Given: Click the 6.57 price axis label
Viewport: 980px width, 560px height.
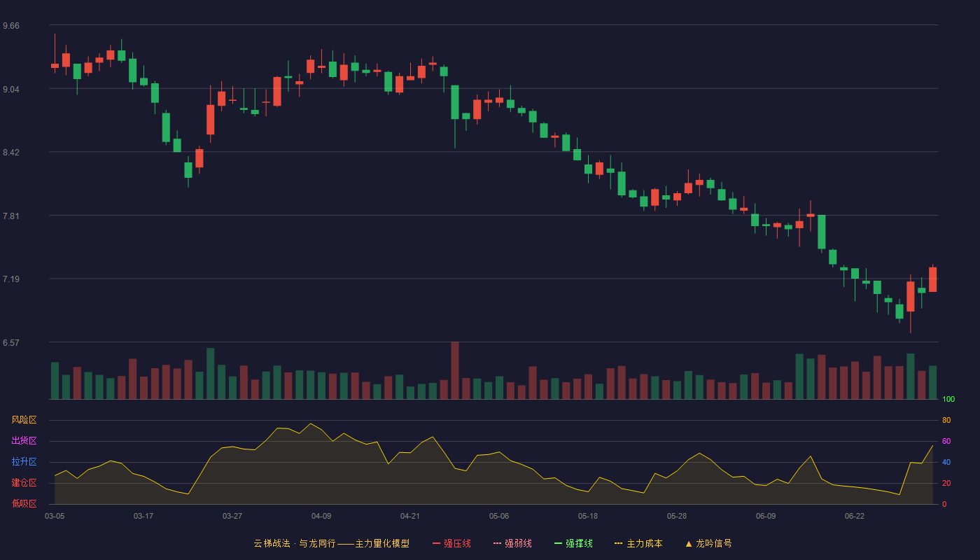Looking at the screenshot, I should 11,343.
